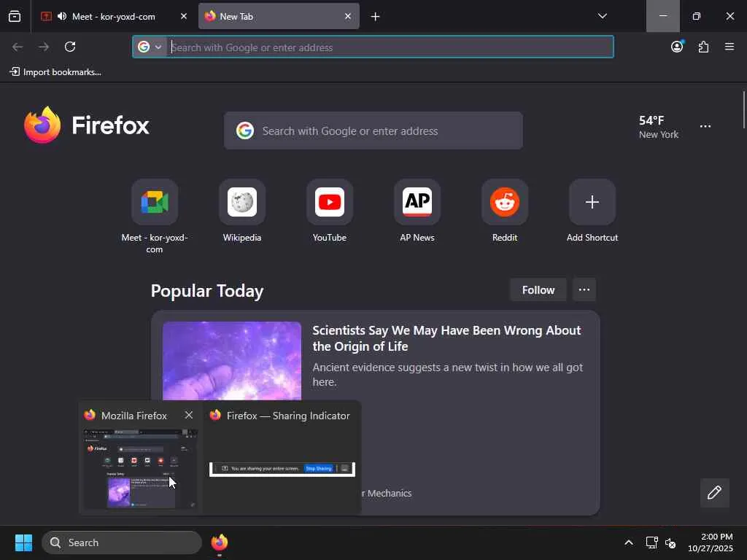Open the 54°F New York weather widget
747x560 pixels.
pos(659,127)
